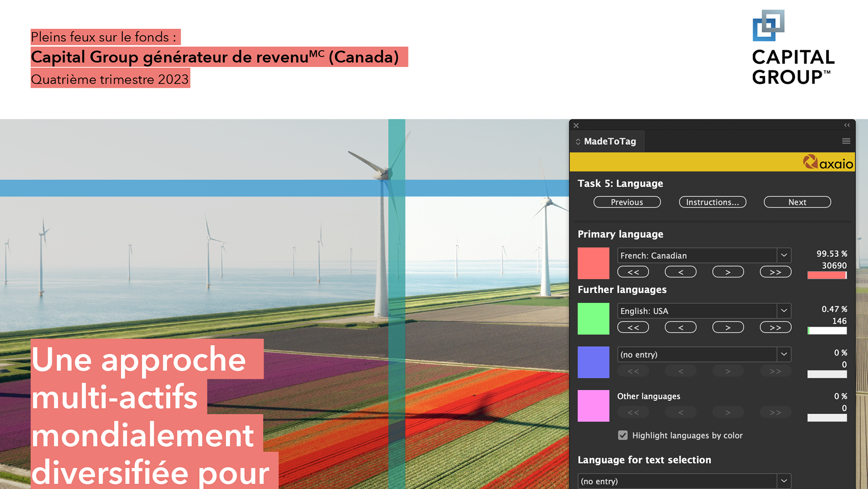Jump to first English: USA occurrence

633,328
